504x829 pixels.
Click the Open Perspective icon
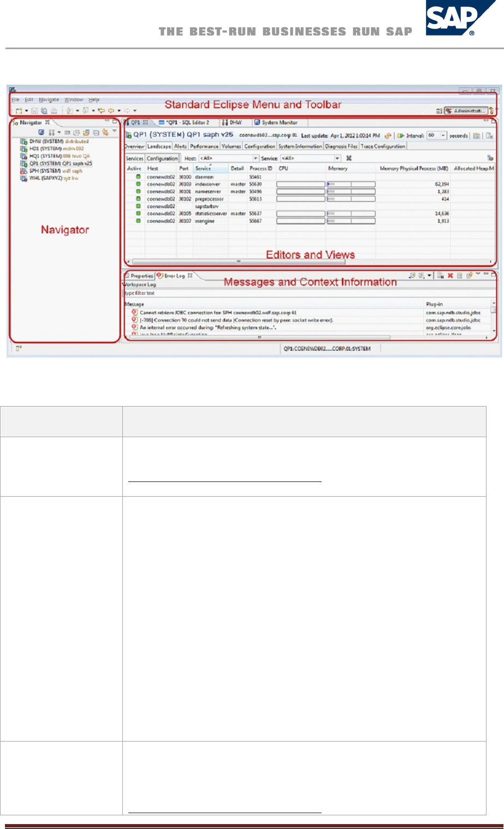(x=440, y=111)
